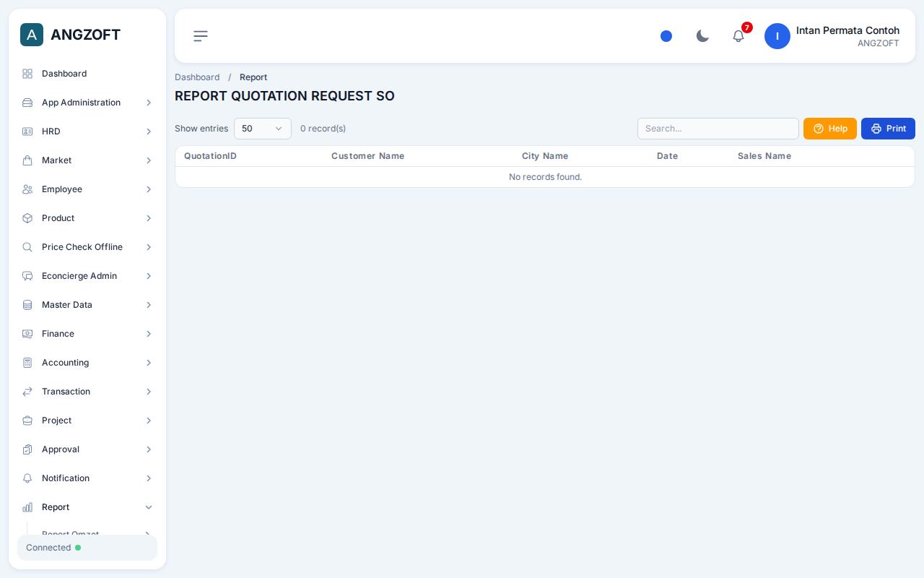
Task: Click the ANGZOFT logo icon
Action: point(32,35)
